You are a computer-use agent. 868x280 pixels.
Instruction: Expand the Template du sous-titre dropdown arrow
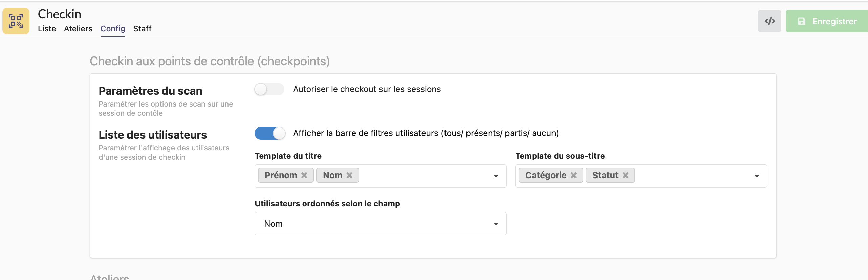(757, 176)
